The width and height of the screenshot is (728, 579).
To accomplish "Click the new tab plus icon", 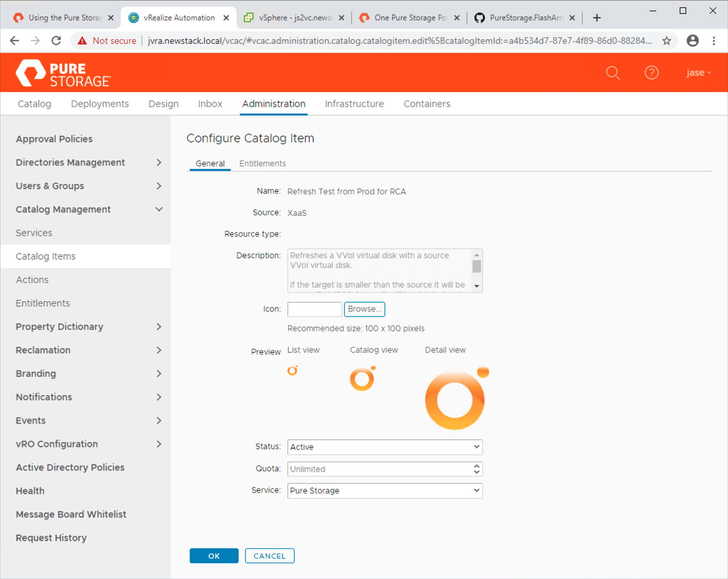I will click(x=597, y=18).
